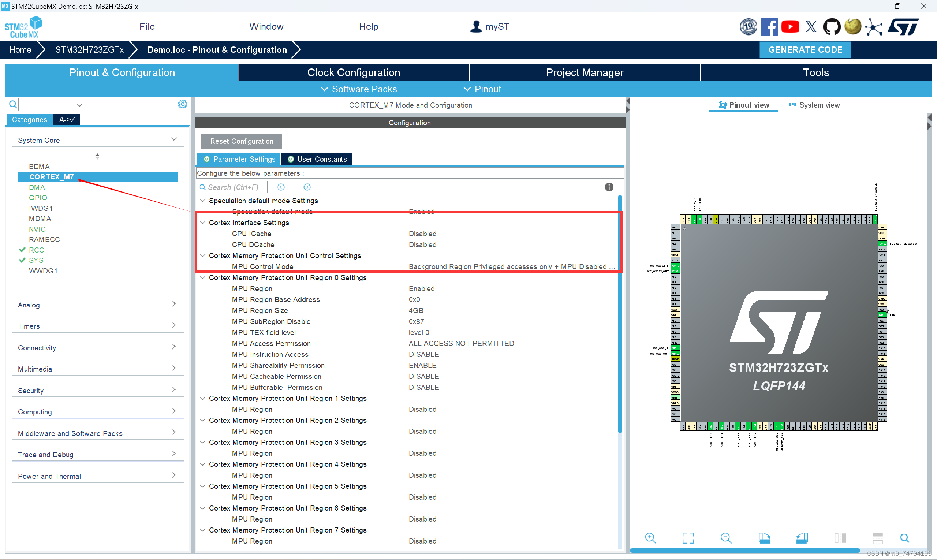Switch to the A->Z list view
The height and width of the screenshot is (560, 937).
pos(67,120)
